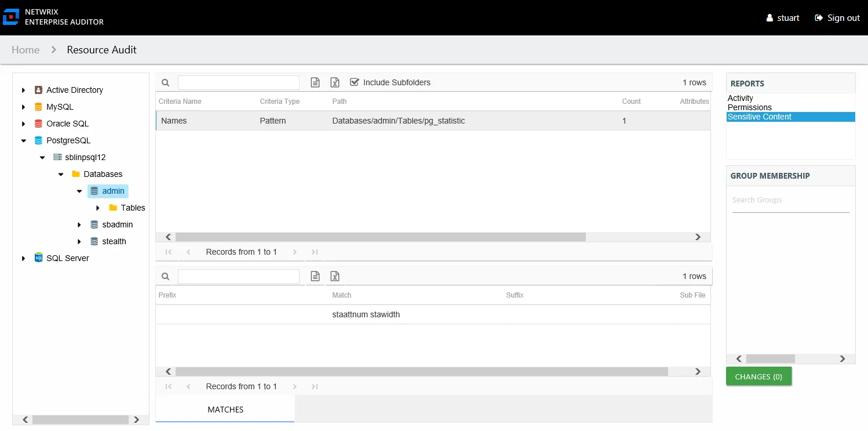This screenshot has height=431, width=868.
Task: Click Resource Audit breadcrumb
Action: point(101,50)
